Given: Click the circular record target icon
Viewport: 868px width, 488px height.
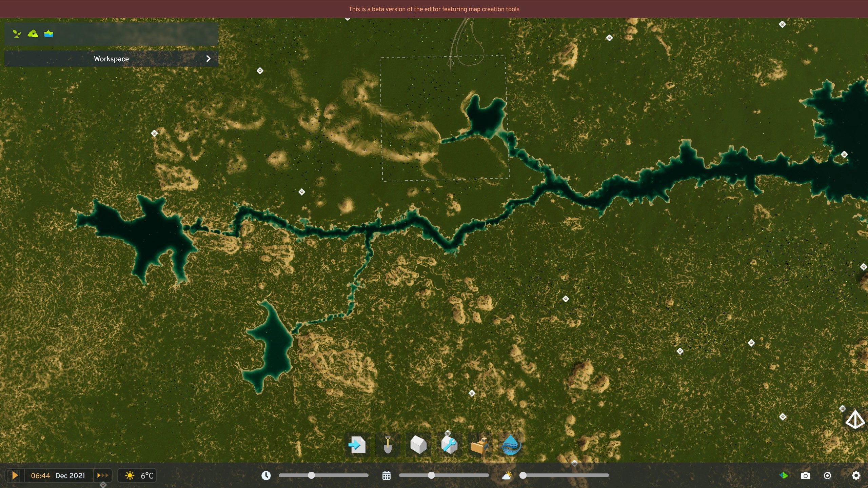Looking at the screenshot, I should [827, 475].
